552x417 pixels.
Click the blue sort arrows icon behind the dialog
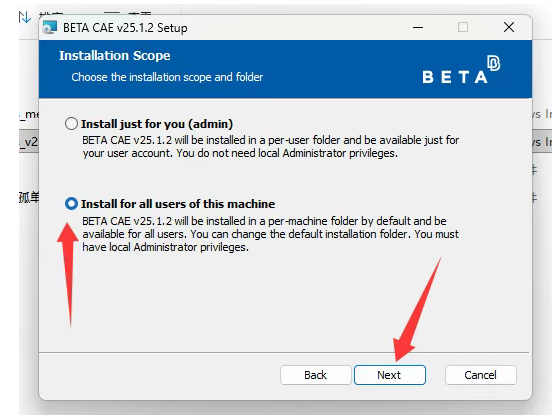point(25,17)
